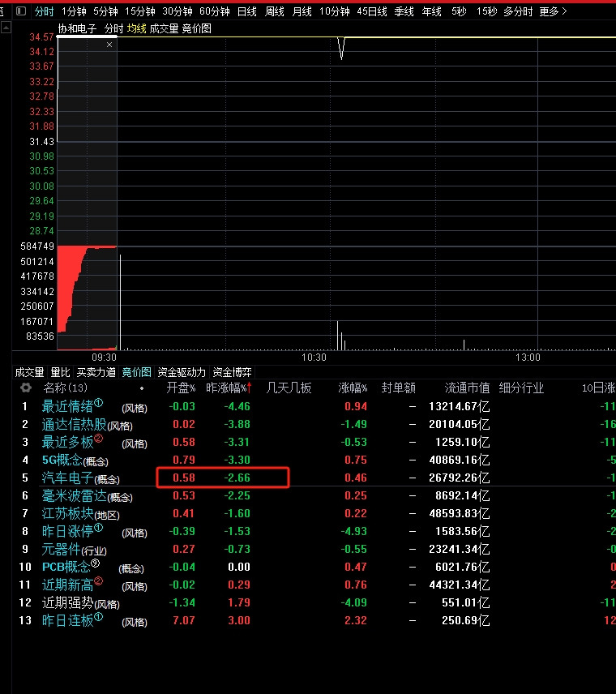Switch to 15秒 period
The height and width of the screenshot is (694, 616).
click(487, 11)
